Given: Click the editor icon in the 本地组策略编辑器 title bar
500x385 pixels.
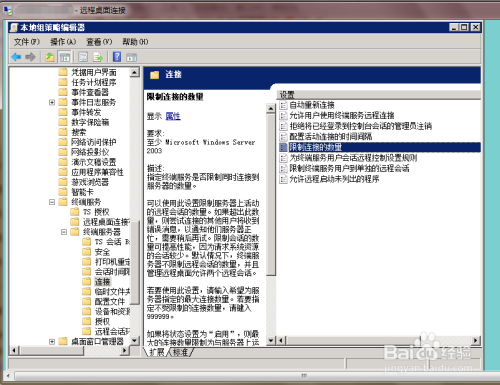Looking at the screenshot, I should [x=14, y=27].
